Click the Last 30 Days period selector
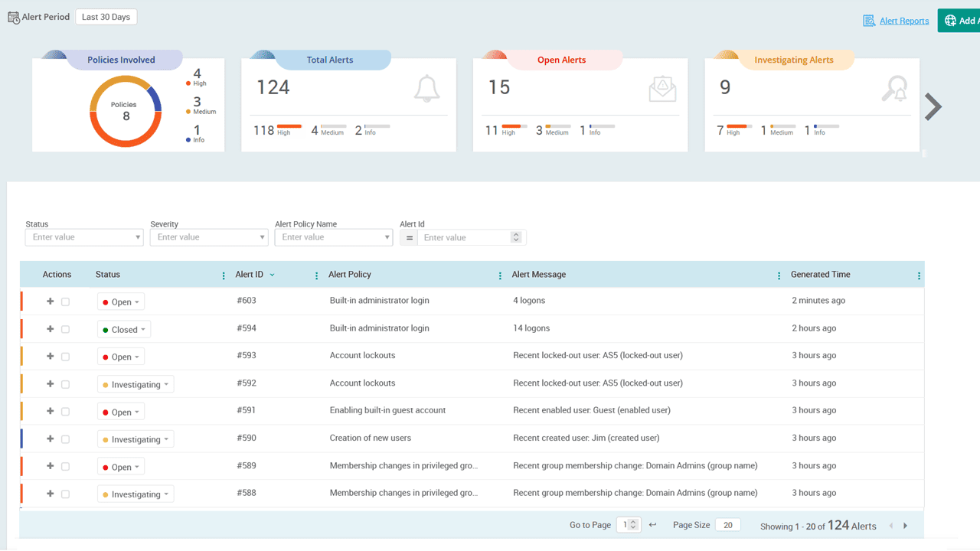The image size is (980, 551). (106, 16)
